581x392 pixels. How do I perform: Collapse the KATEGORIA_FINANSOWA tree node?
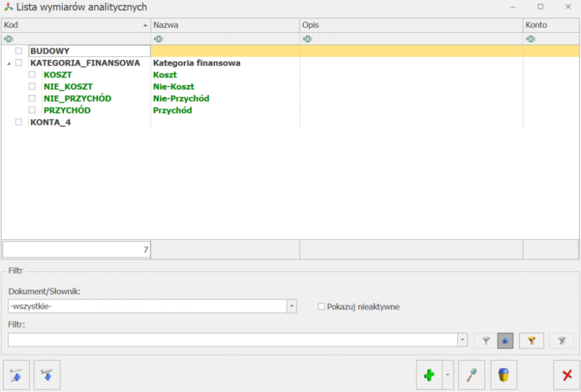click(x=8, y=63)
